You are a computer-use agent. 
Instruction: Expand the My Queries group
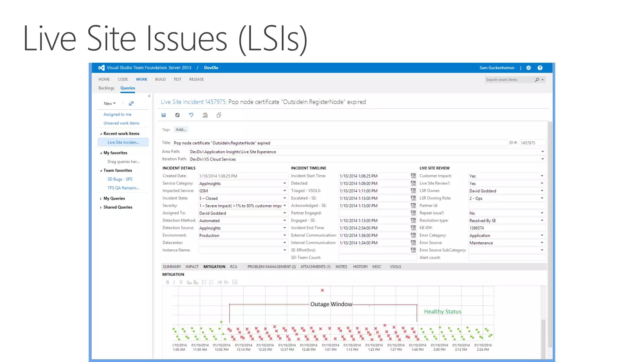[101, 199]
